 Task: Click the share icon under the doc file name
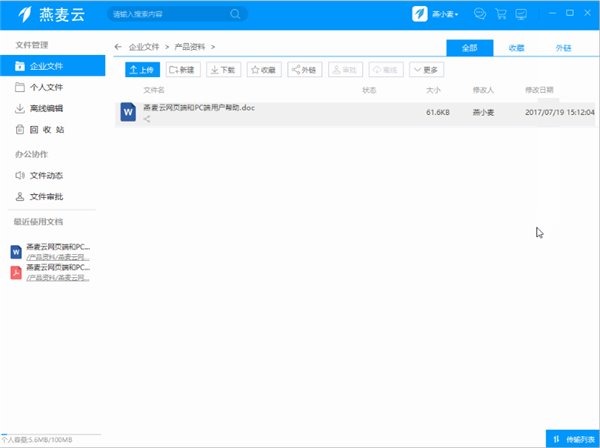coord(147,119)
